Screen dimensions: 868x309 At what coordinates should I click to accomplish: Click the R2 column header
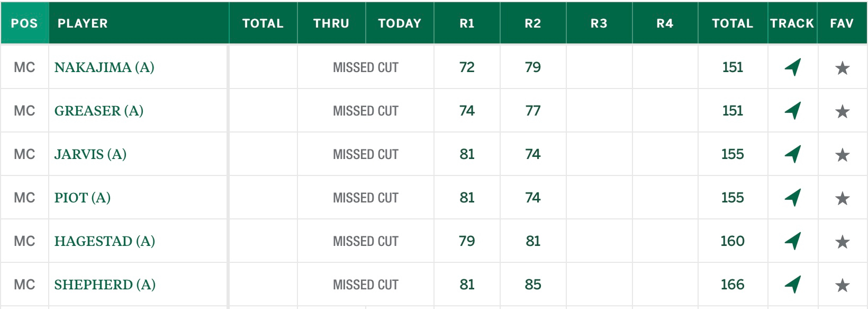tap(533, 23)
